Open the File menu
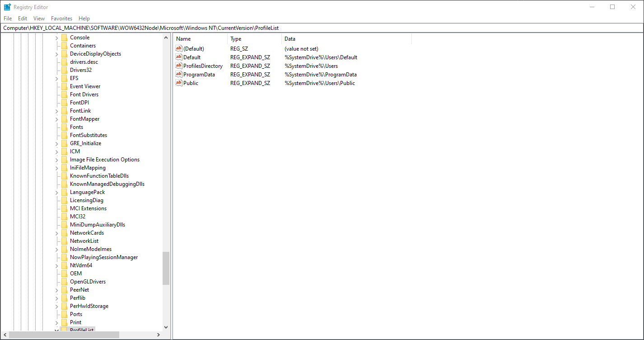 pos(8,19)
